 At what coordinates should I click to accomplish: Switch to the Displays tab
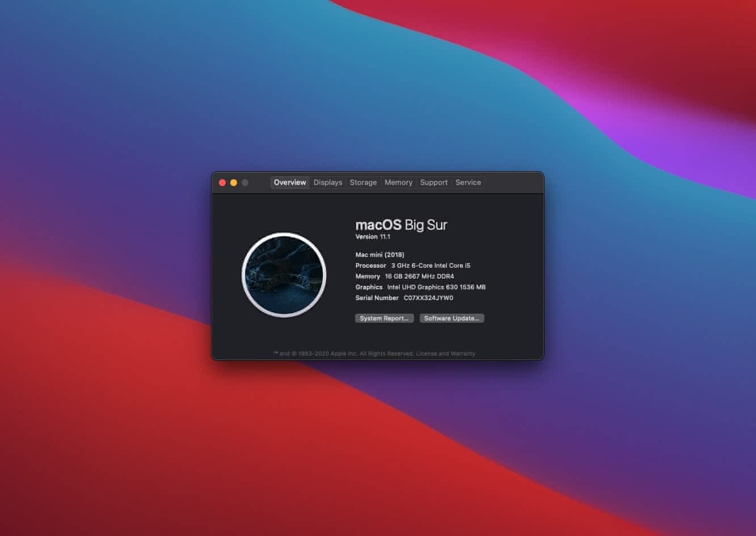coord(328,183)
